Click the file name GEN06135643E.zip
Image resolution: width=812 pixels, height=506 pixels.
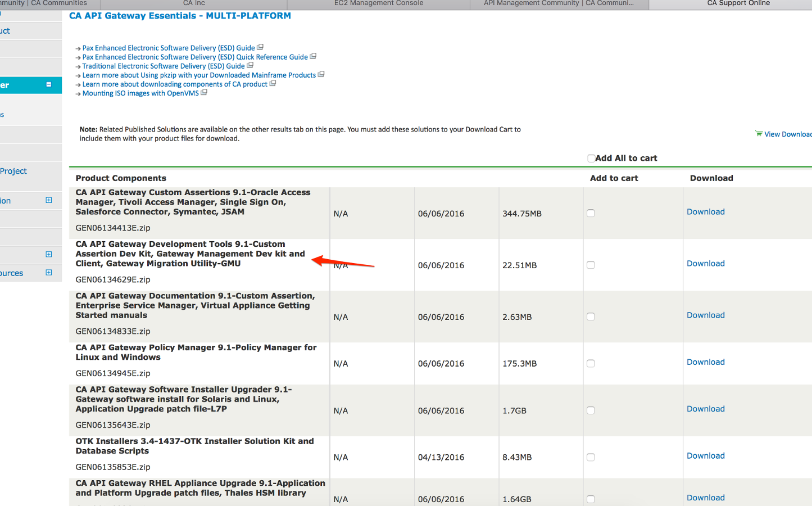(x=113, y=425)
